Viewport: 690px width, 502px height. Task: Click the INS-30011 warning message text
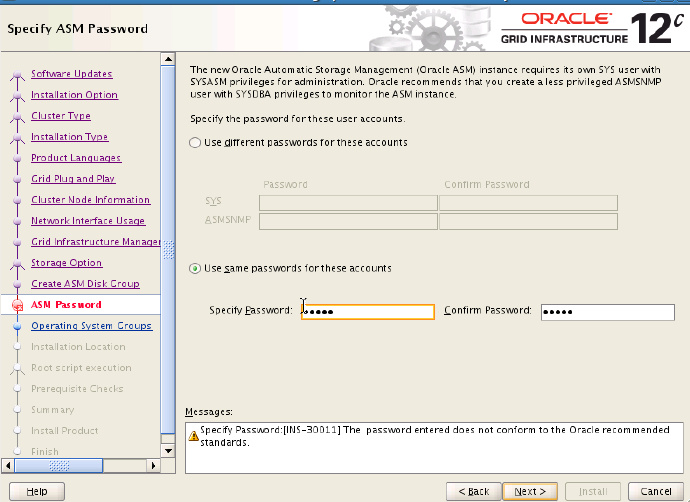(435, 436)
